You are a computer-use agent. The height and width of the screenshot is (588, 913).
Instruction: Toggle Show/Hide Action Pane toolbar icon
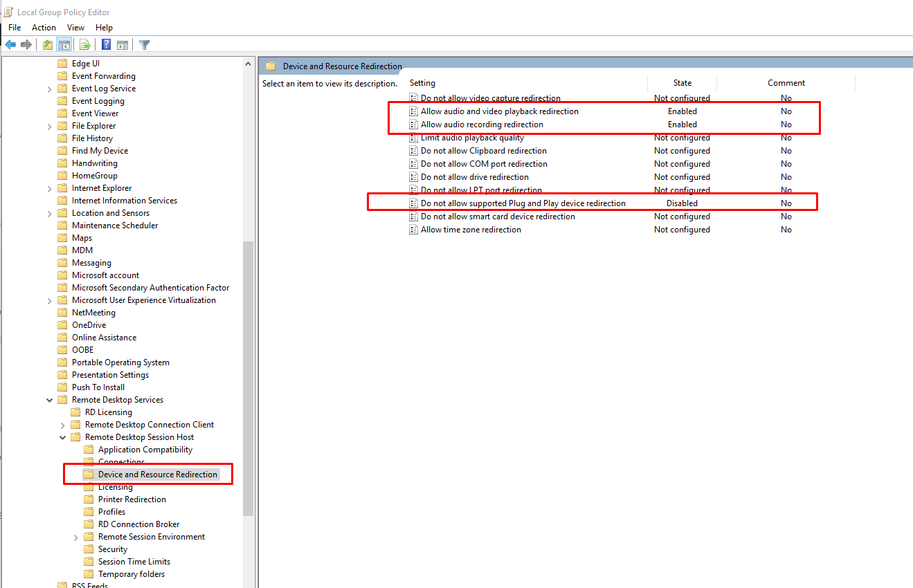123,45
